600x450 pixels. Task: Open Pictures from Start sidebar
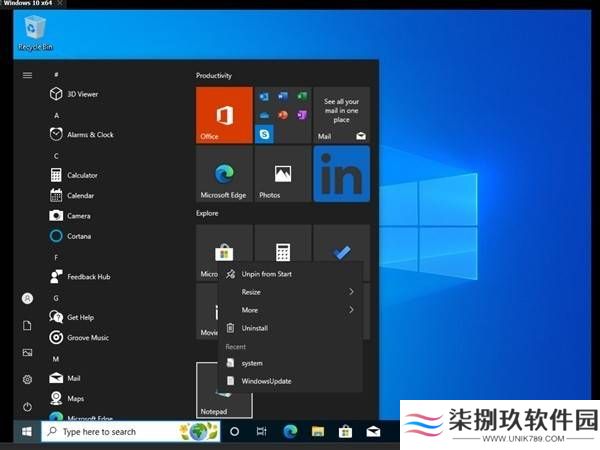pyautogui.click(x=27, y=352)
